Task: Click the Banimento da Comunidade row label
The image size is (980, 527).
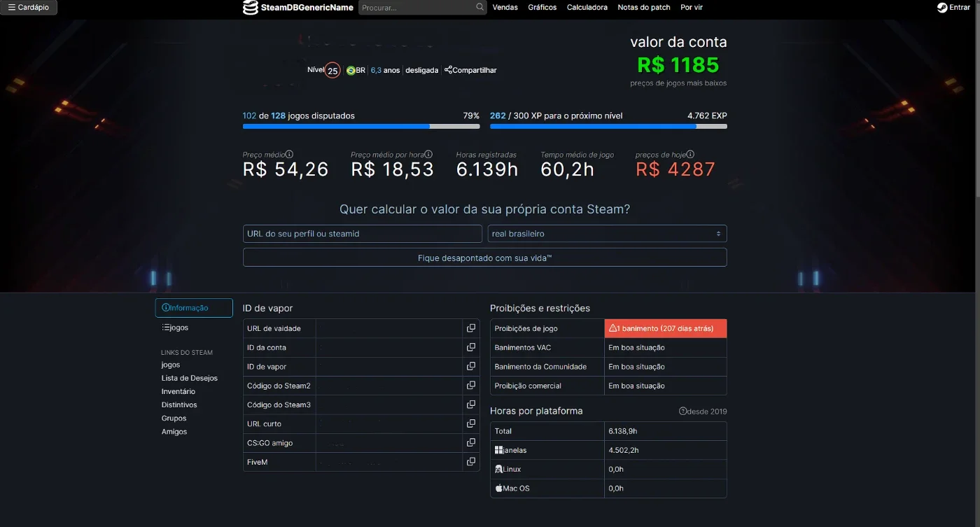Action: point(540,367)
